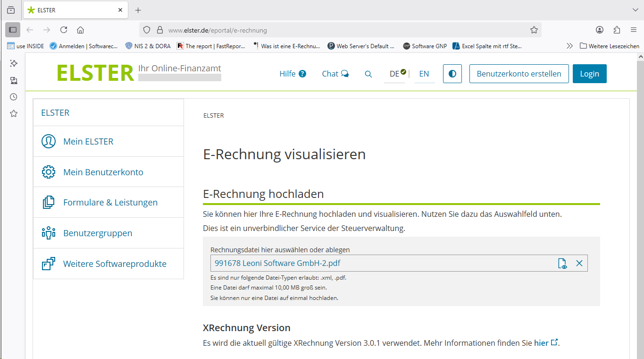Screen dimensions: 644x359
Task: Open the AI chatbot sidebar icon
Action: pyautogui.click(x=14, y=63)
